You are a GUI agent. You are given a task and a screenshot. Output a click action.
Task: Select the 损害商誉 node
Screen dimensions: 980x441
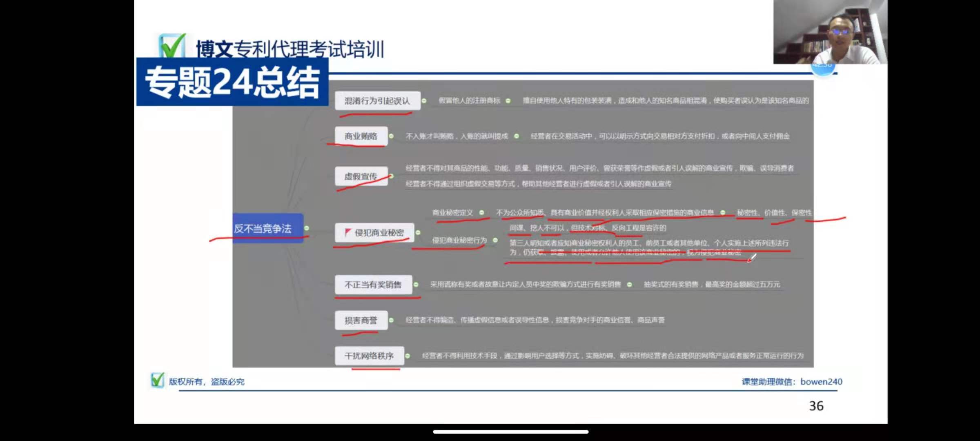tap(361, 320)
